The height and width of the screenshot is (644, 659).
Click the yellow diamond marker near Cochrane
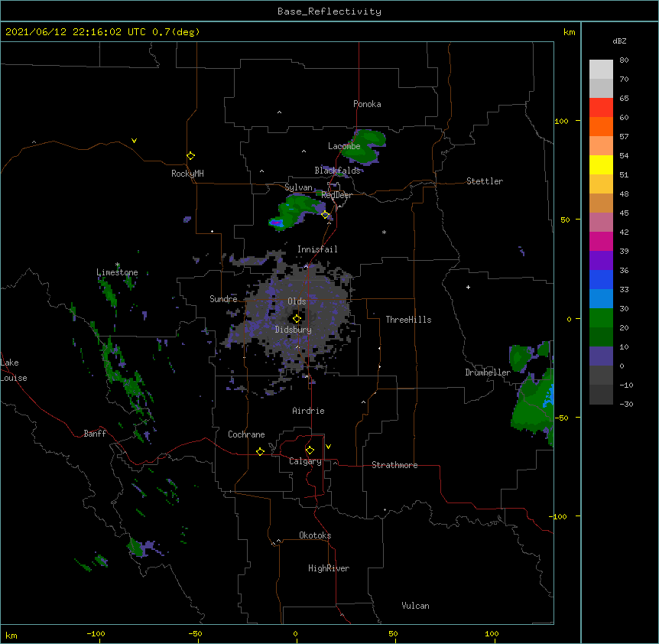260,451
